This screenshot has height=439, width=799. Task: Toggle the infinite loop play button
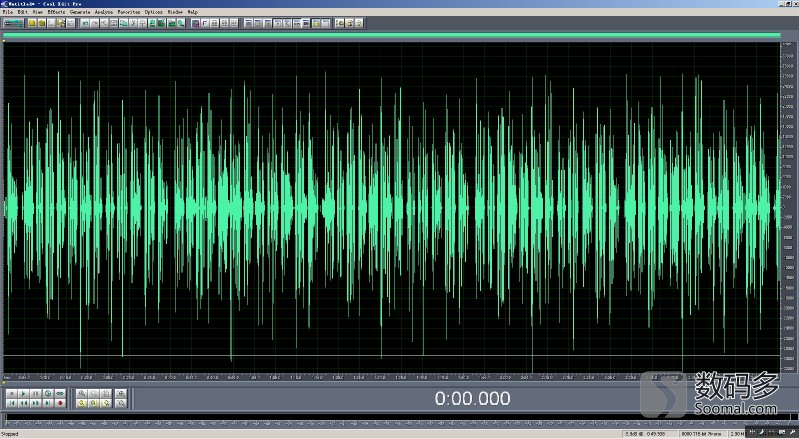tap(60, 393)
